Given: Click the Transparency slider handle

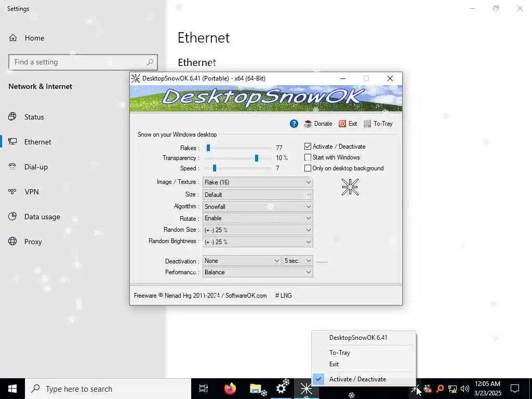Looking at the screenshot, I should coord(257,158).
